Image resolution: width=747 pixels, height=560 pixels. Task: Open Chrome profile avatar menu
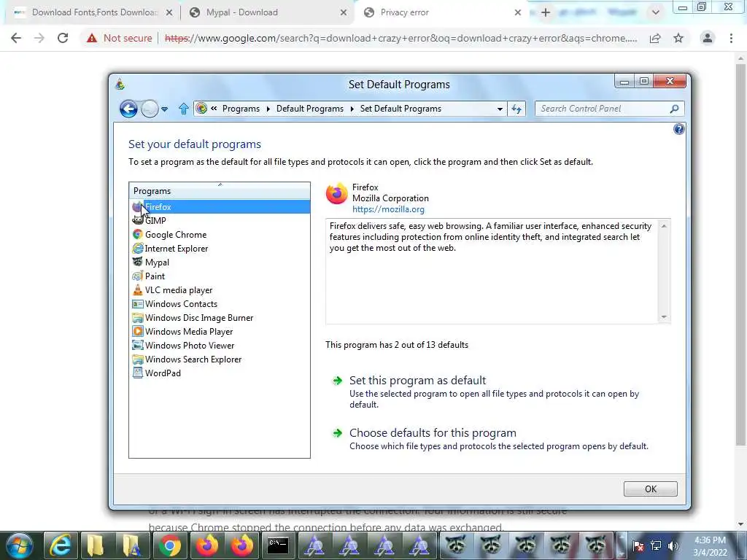pyautogui.click(x=708, y=38)
